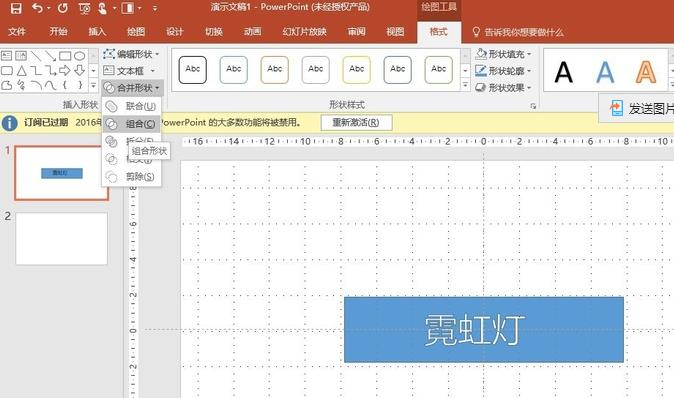
Task: Open the 视图 tab
Action: (395, 31)
